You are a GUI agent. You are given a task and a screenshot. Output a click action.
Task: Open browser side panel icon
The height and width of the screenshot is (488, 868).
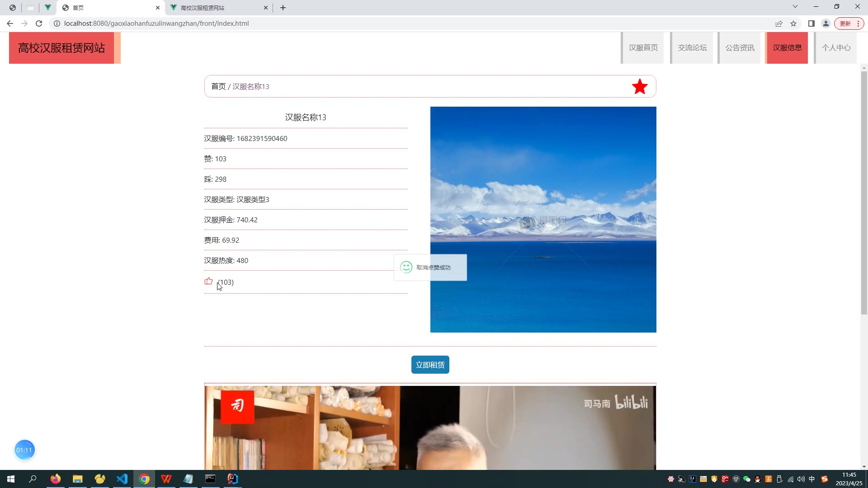pyautogui.click(x=811, y=23)
